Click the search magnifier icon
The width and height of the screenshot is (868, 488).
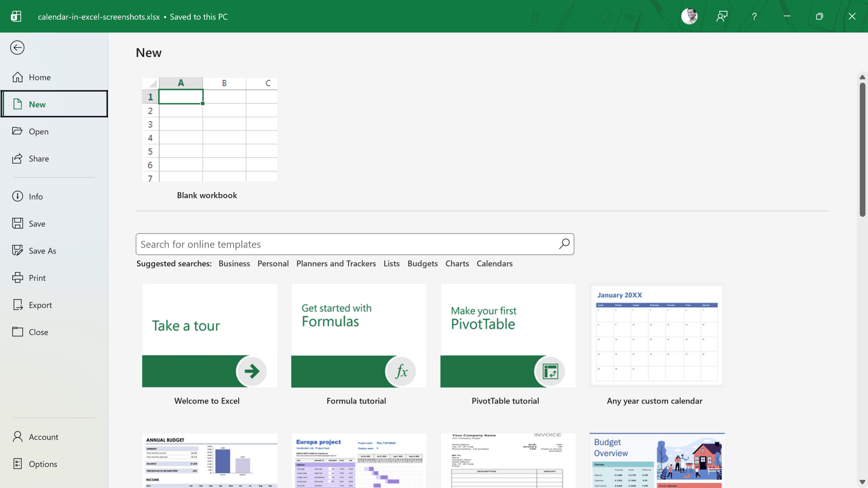pyautogui.click(x=564, y=244)
